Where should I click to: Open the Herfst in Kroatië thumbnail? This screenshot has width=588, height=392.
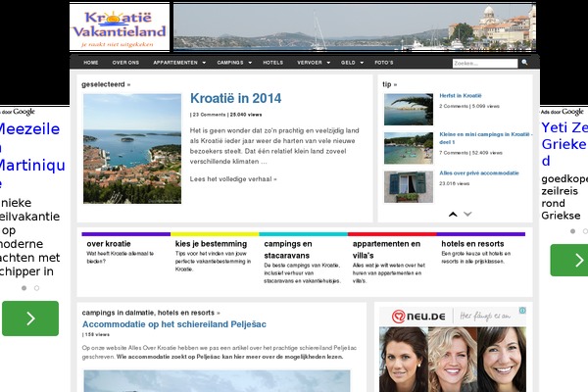pyautogui.click(x=408, y=109)
